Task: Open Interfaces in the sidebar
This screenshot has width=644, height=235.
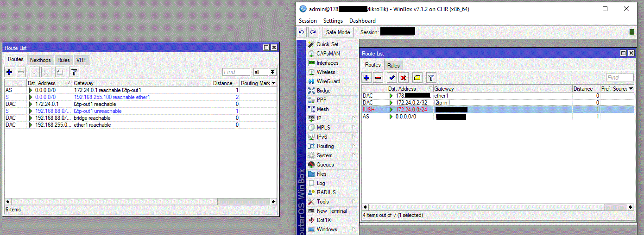Action: pyautogui.click(x=327, y=63)
